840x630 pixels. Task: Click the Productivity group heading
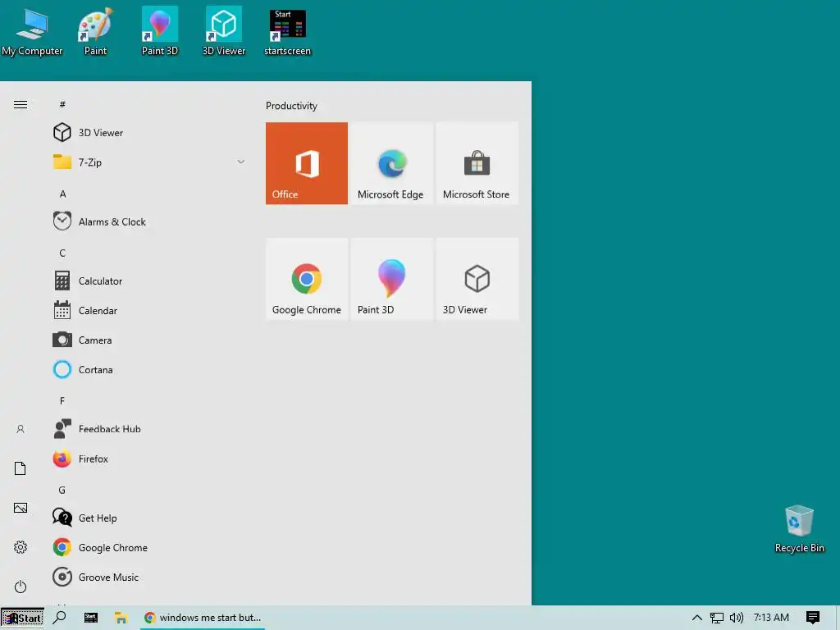291,106
